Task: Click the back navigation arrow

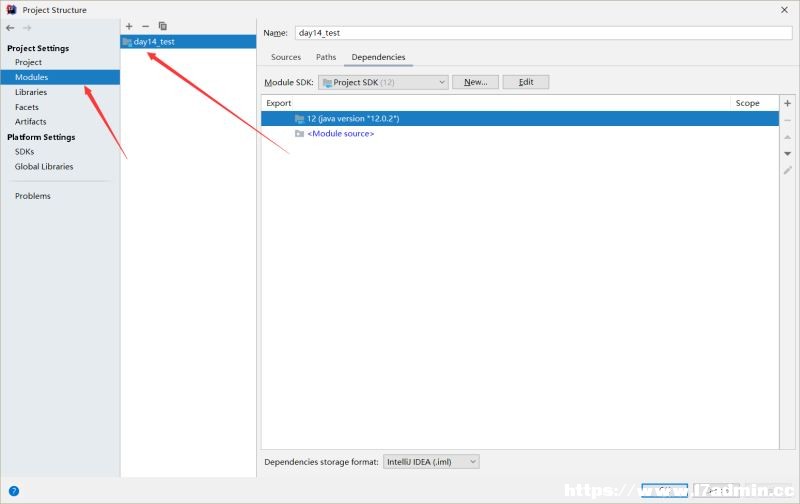Action: point(10,28)
